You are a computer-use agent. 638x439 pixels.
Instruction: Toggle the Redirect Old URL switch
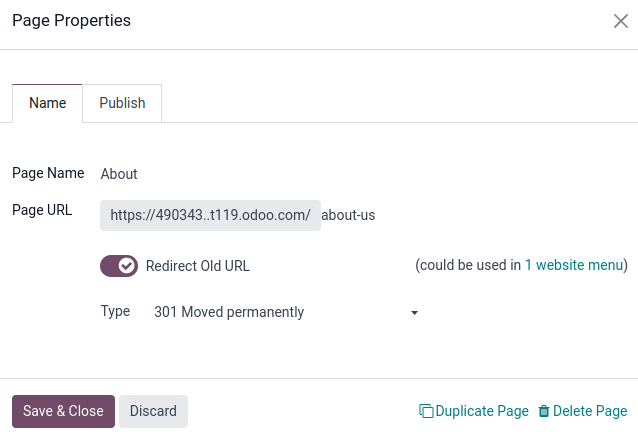pos(118,266)
